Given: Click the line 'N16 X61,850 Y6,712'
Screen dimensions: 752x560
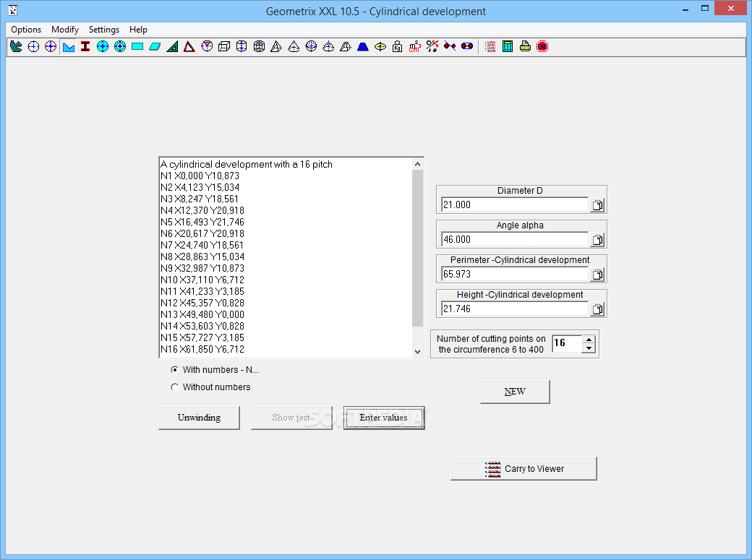Looking at the screenshot, I should tap(202, 349).
